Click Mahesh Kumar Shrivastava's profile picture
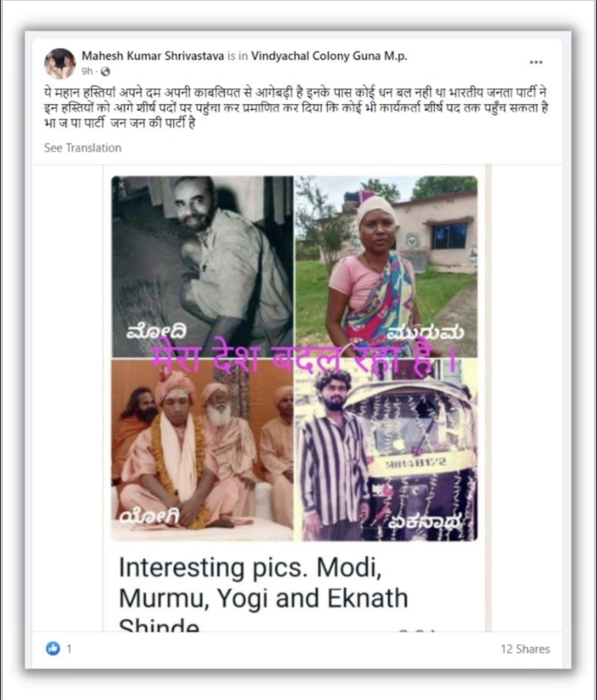 pos(60,63)
